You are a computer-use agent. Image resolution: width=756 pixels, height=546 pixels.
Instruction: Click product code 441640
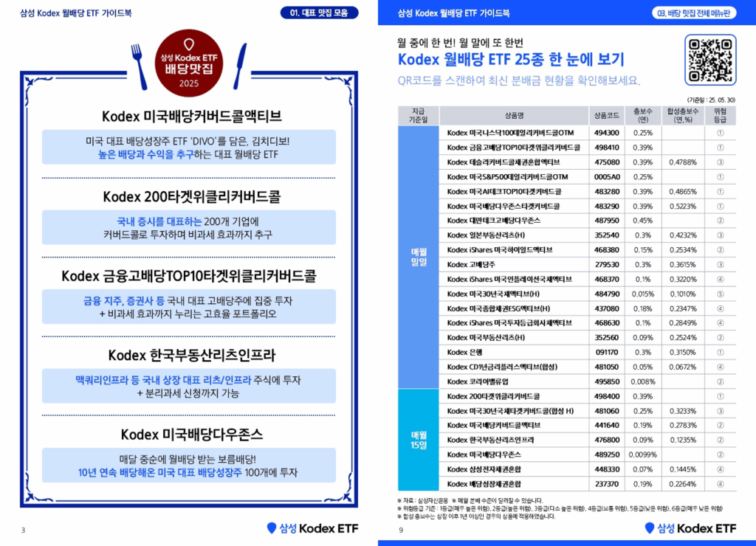[x=607, y=426]
